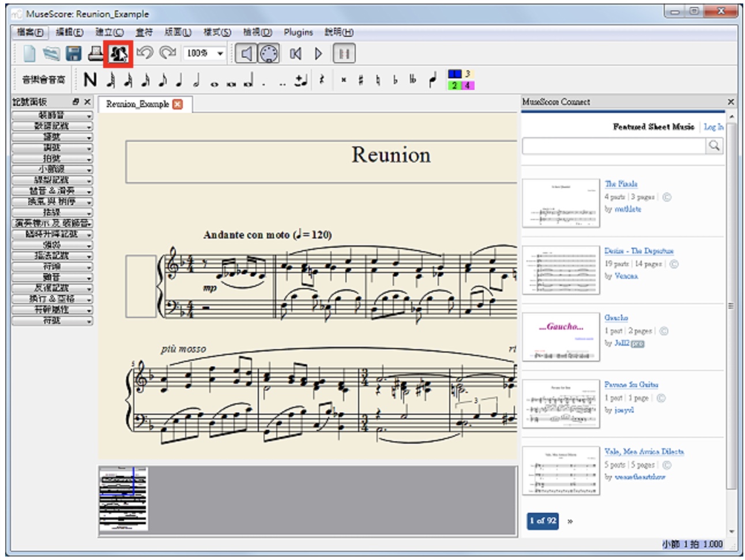Select the quarter note duration
The image size is (745, 560).
point(179,80)
